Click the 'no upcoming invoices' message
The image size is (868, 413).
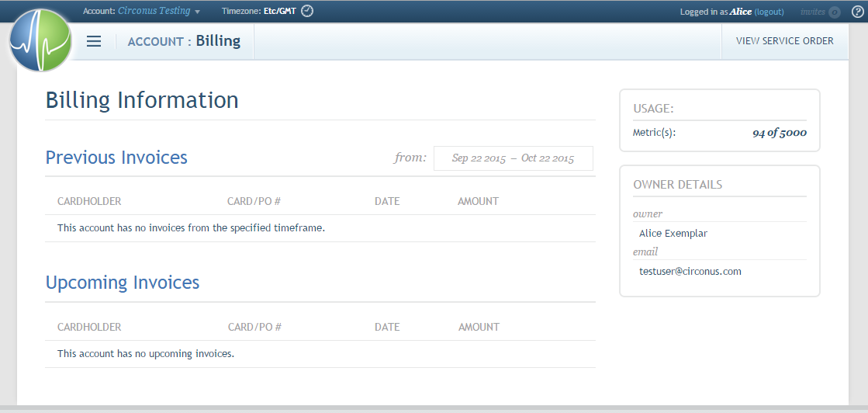point(146,354)
